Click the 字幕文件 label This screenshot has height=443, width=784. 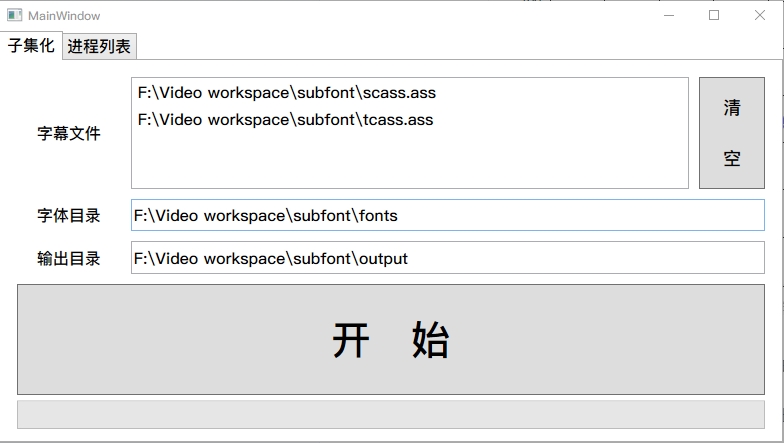[69, 133]
